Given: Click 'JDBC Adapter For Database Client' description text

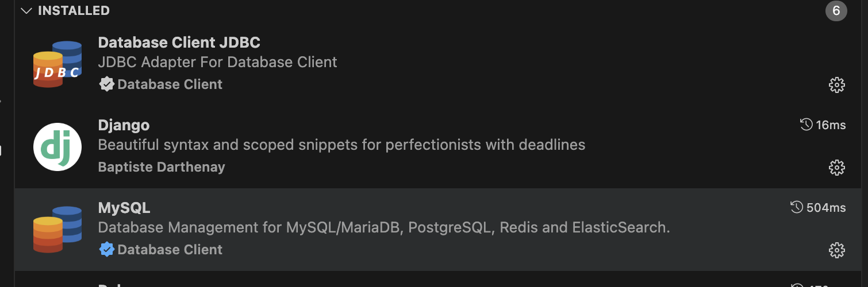Looking at the screenshot, I should pyautogui.click(x=218, y=62).
